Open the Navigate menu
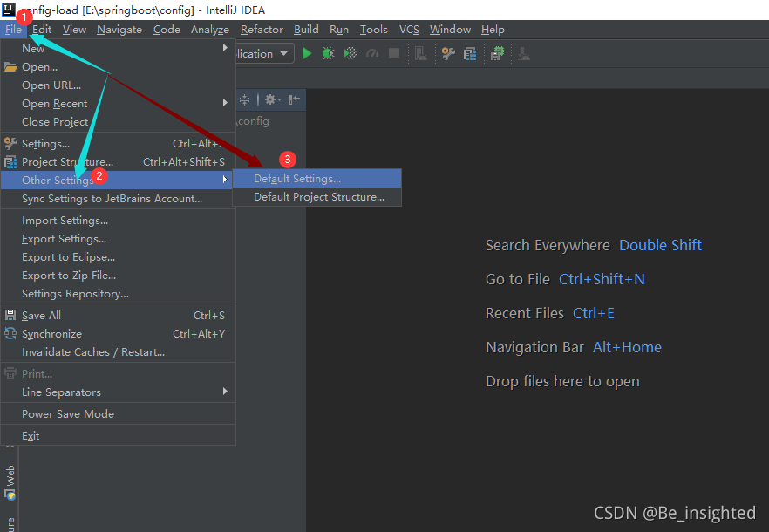The width and height of the screenshot is (769, 532). point(119,30)
